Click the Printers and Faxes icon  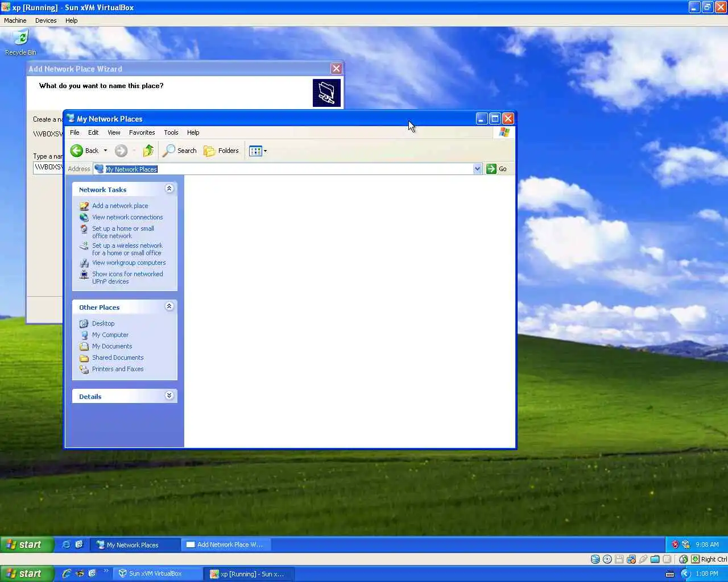coord(84,369)
